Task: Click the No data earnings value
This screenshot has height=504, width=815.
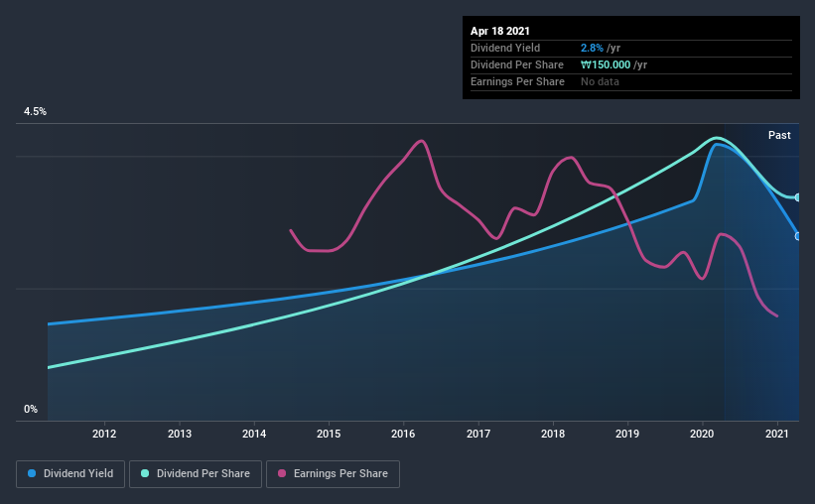Action: [600, 81]
